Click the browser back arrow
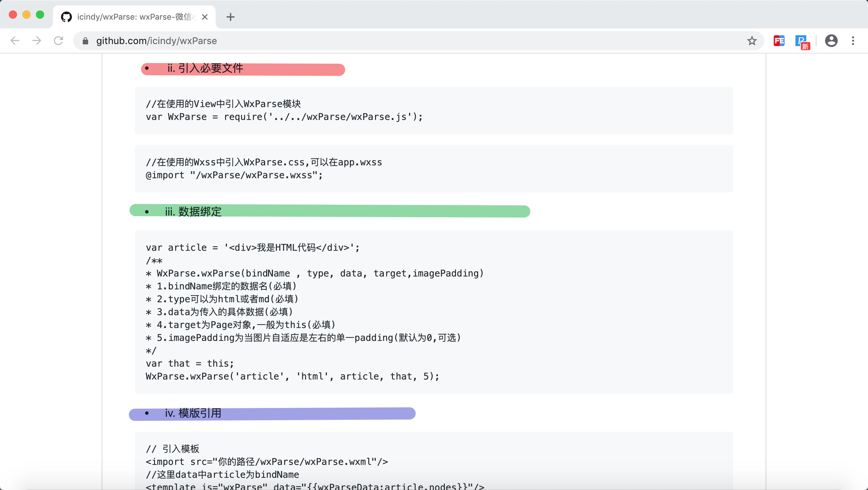868x490 pixels. (15, 41)
